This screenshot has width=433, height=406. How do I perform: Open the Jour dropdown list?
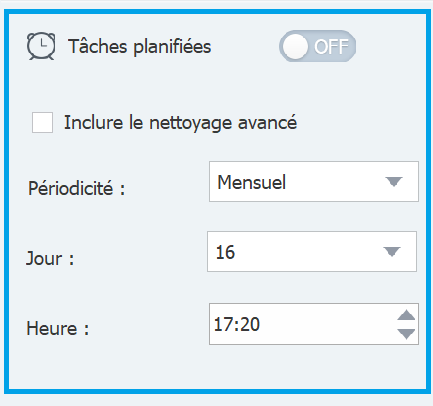click(x=312, y=252)
